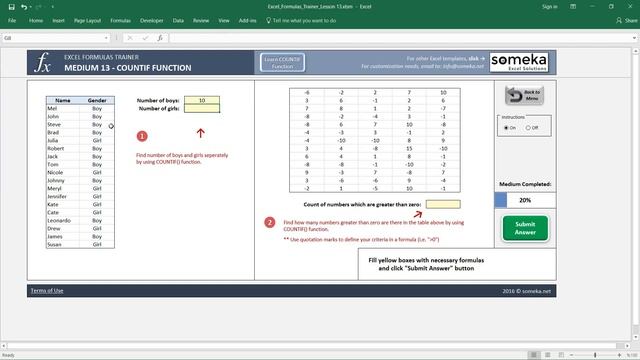Switch to the Insert ribbon tab

click(58, 20)
